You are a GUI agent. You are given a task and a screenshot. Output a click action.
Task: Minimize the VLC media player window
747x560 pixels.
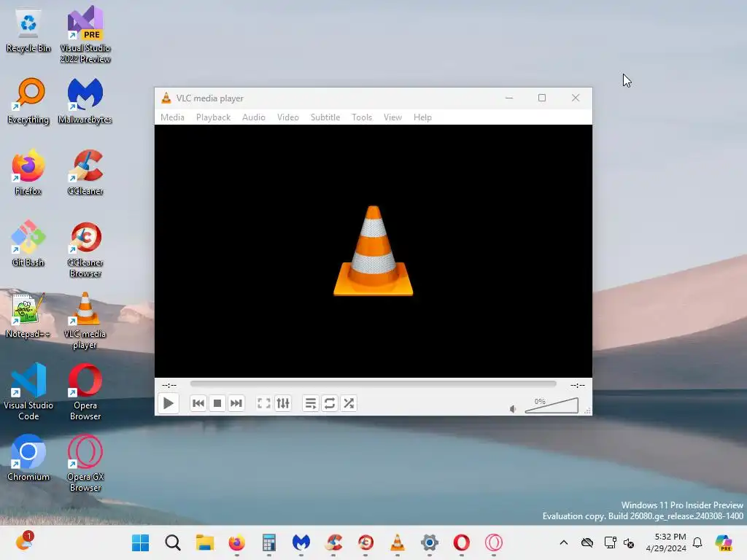click(509, 98)
